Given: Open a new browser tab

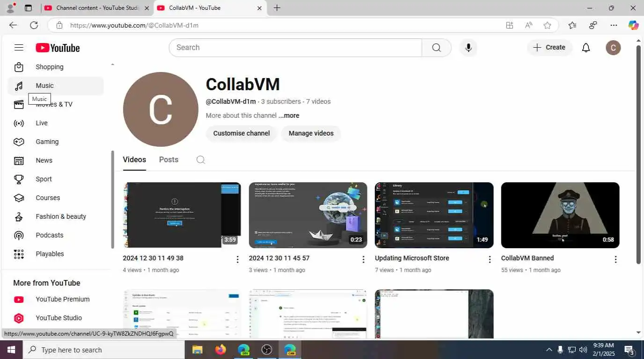Looking at the screenshot, I should point(277,8).
